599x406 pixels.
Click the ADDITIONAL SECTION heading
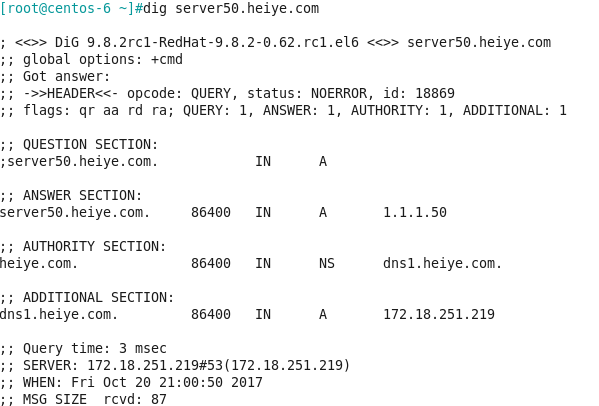(x=87, y=297)
